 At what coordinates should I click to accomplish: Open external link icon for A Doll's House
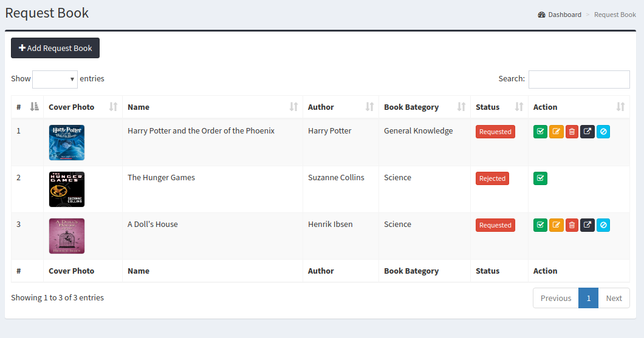click(587, 225)
